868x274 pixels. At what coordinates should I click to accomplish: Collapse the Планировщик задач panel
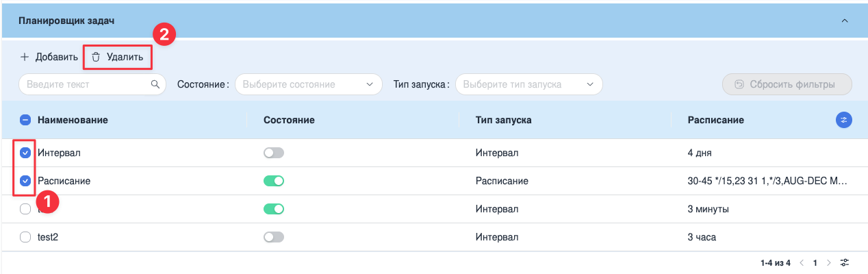845,21
